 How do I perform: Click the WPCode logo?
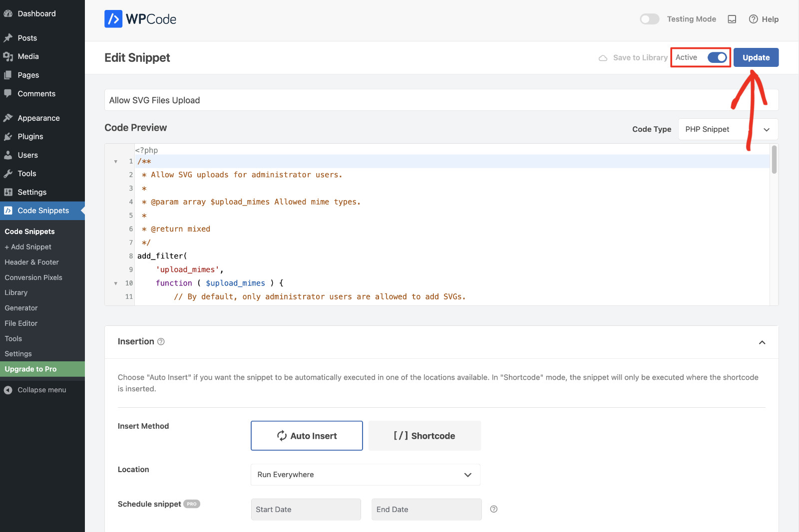140,18
